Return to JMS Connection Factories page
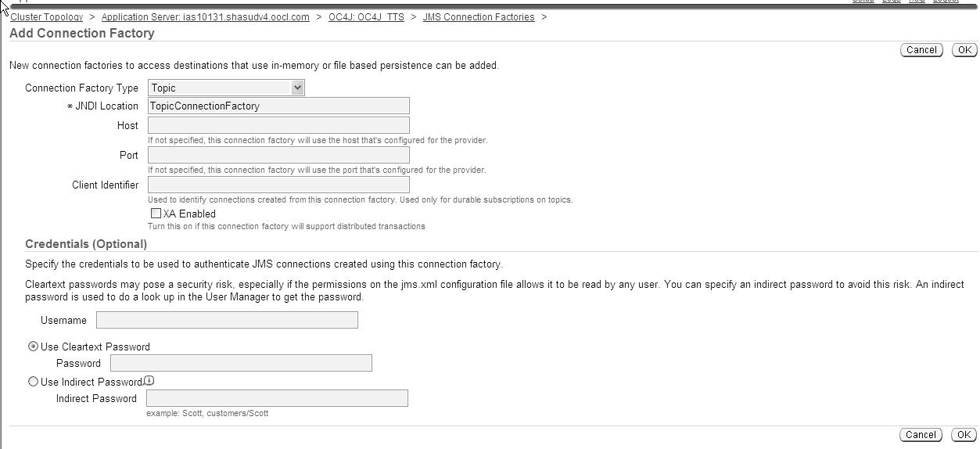 (479, 16)
